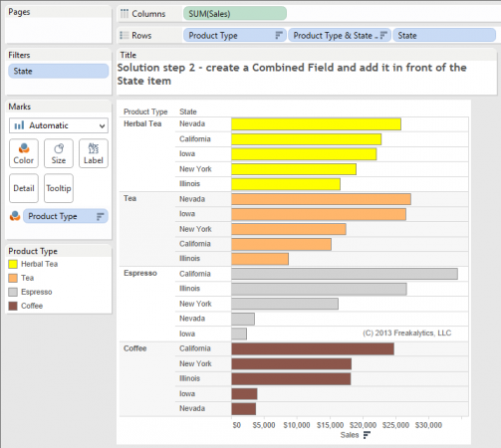Screen dimensions: 501x448
Task: Select the State pill in Filters
Action: tap(59, 71)
